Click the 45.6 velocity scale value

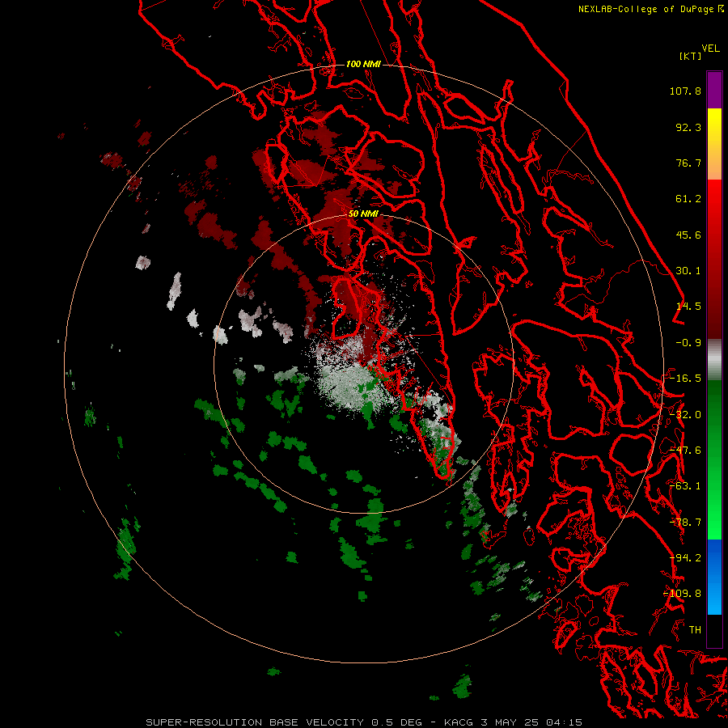tap(688, 235)
